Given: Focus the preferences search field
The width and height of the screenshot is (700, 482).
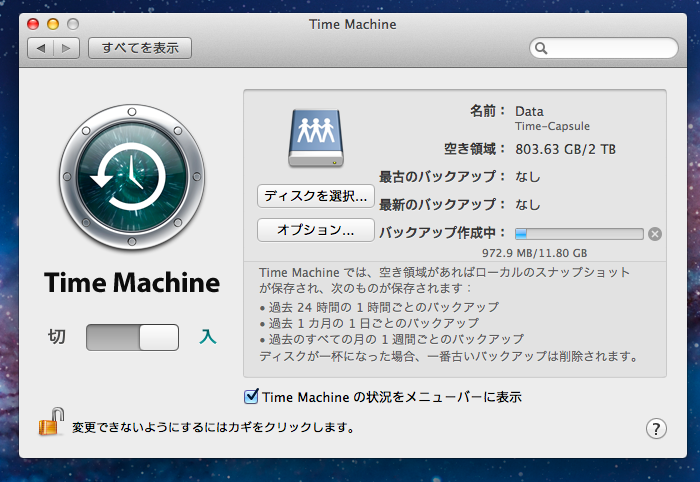Looking at the screenshot, I should [x=604, y=48].
